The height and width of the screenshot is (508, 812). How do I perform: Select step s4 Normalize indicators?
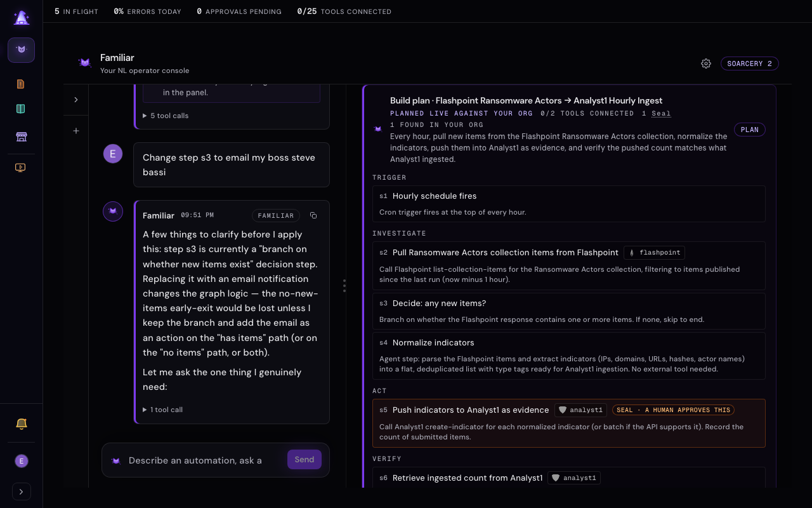click(x=569, y=356)
